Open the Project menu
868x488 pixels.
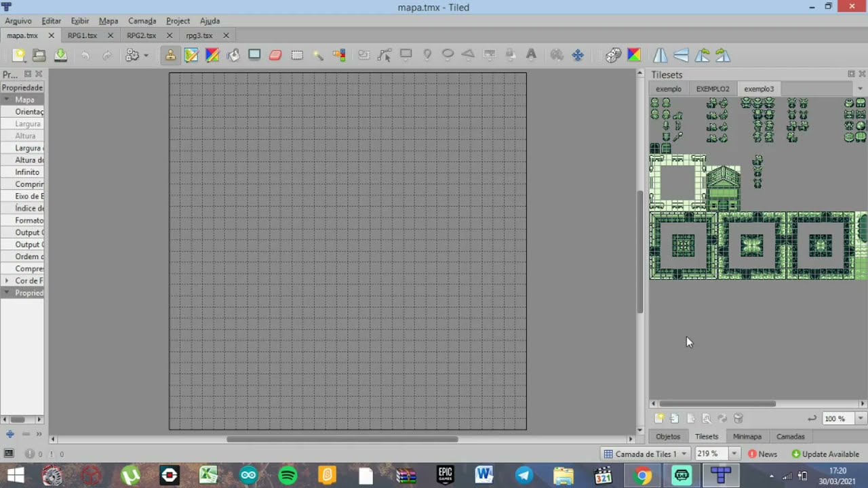pyautogui.click(x=178, y=21)
